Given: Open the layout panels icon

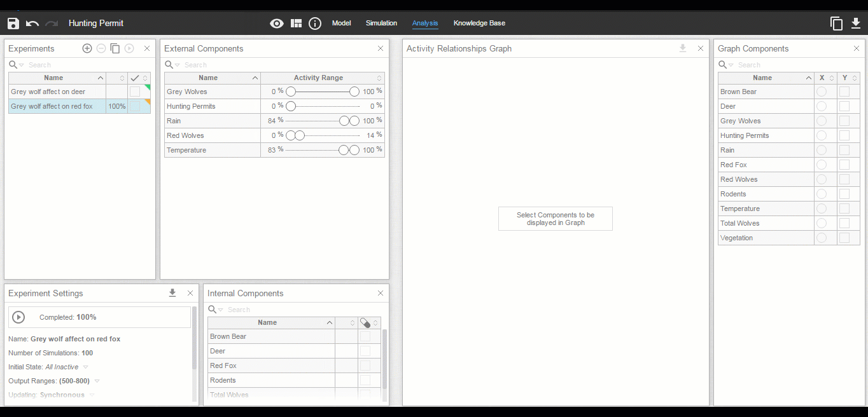Looking at the screenshot, I should coord(296,24).
